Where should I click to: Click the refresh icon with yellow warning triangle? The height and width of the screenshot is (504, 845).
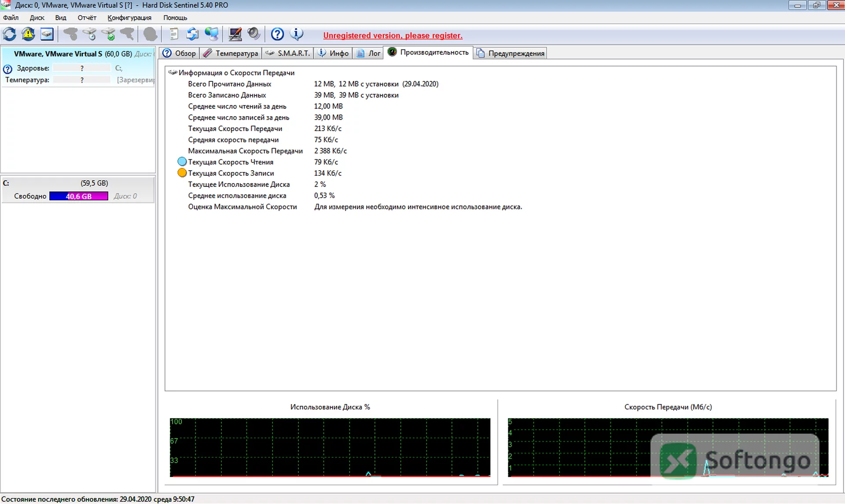[28, 34]
